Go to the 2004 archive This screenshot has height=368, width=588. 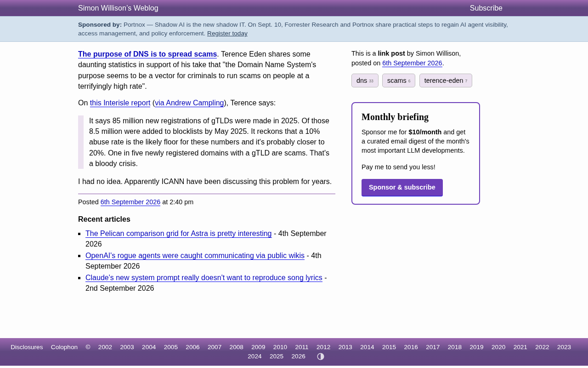149,347
